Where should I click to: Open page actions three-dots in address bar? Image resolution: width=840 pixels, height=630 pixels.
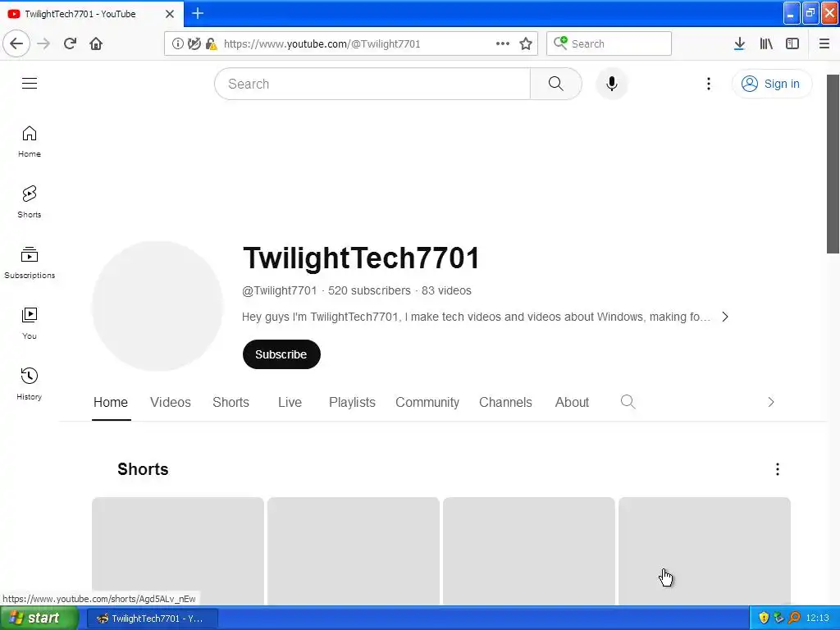tap(503, 43)
